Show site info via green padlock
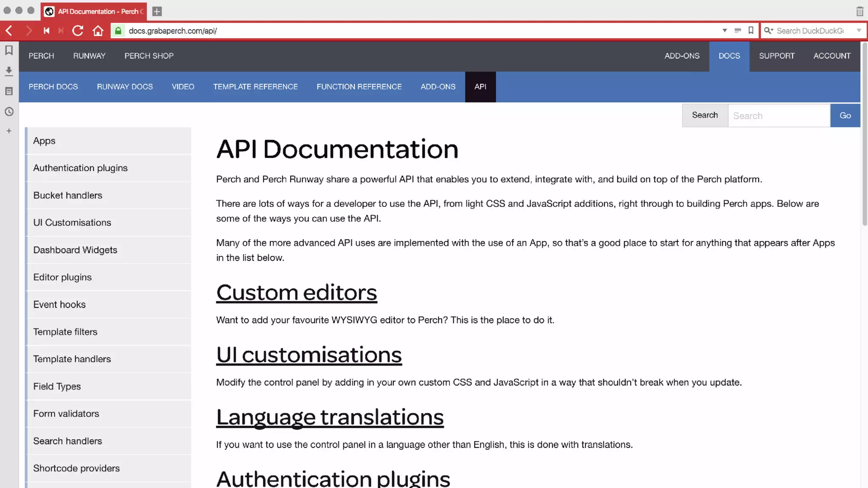Image resolution: width=868 pixels, height=488 pixels. pyautogui.click(x=118, y=30)
